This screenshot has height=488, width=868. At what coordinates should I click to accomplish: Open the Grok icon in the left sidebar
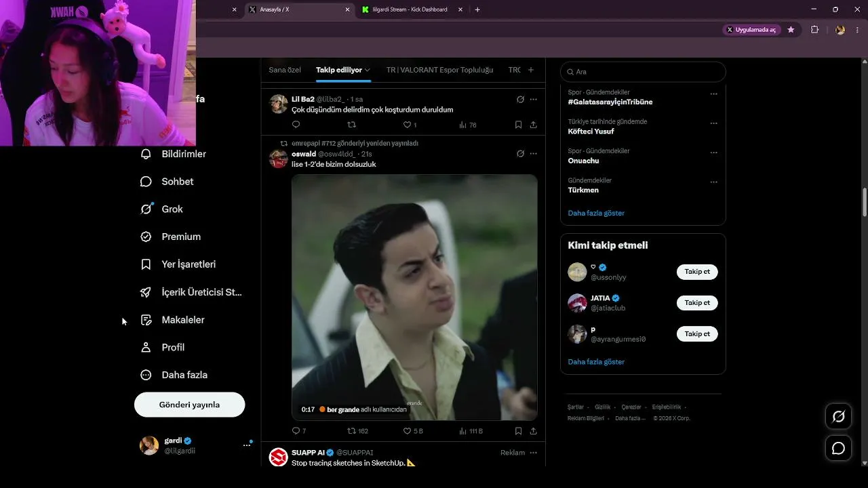click(146, 209)
